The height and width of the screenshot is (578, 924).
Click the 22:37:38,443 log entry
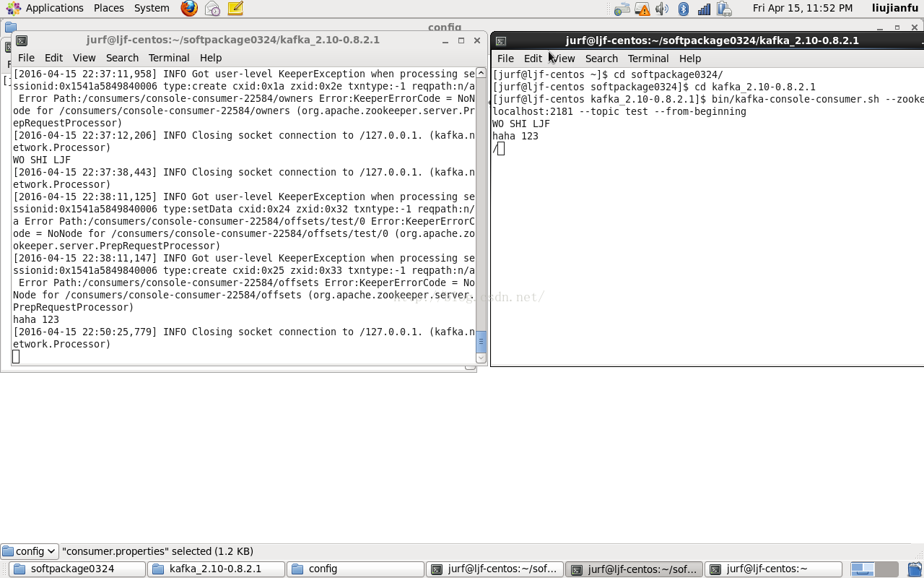pyautogui.click(x=244, y=178)
